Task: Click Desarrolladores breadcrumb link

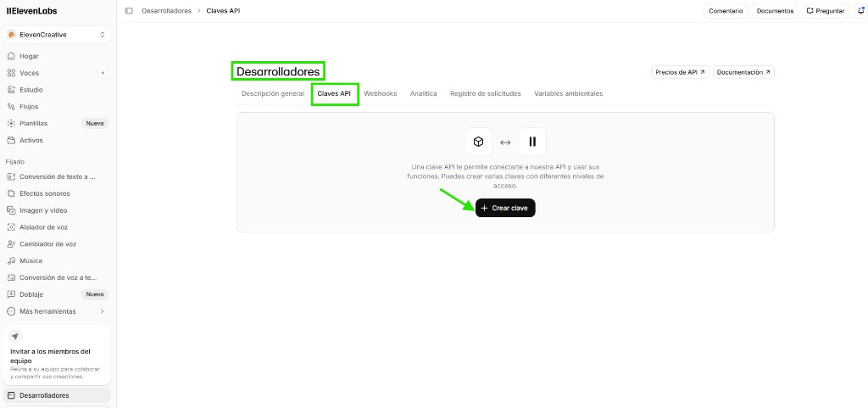Action: click(167, 10)
